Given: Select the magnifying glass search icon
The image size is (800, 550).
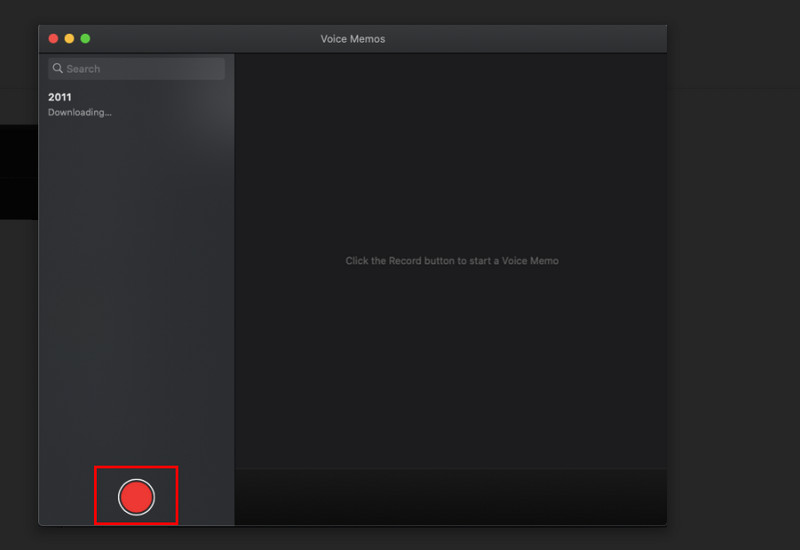Looking at the screenshot, I should coord(58,68).
